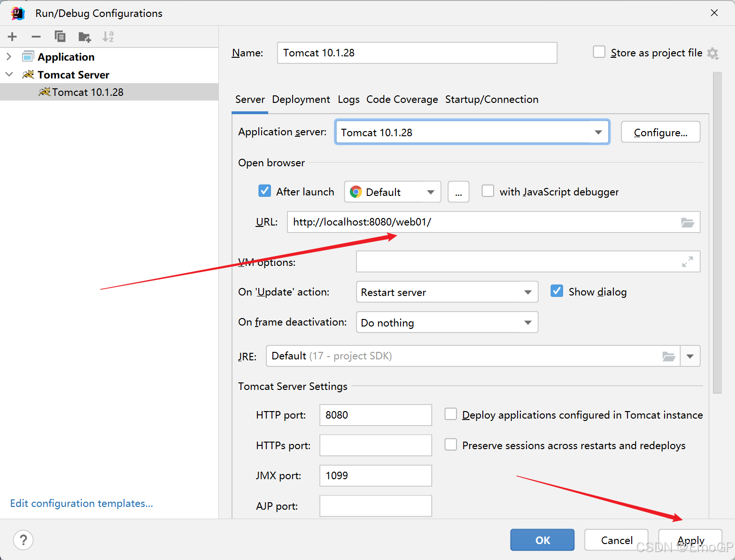
Task: Click the Configure... button
Action: (660, 132)
